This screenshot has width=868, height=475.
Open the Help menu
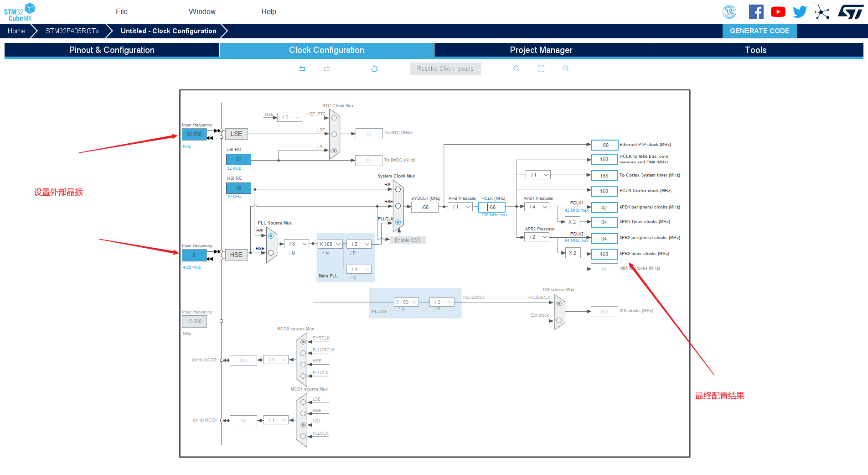click(269, 11)
